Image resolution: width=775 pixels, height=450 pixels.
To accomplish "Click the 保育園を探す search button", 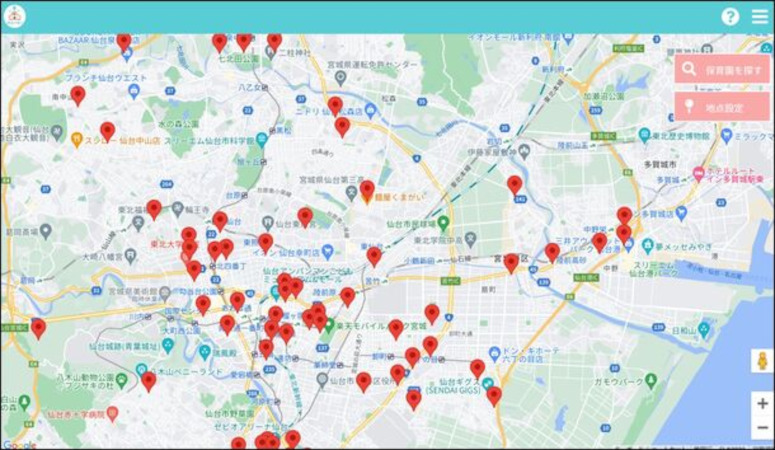I will [722, 69].
